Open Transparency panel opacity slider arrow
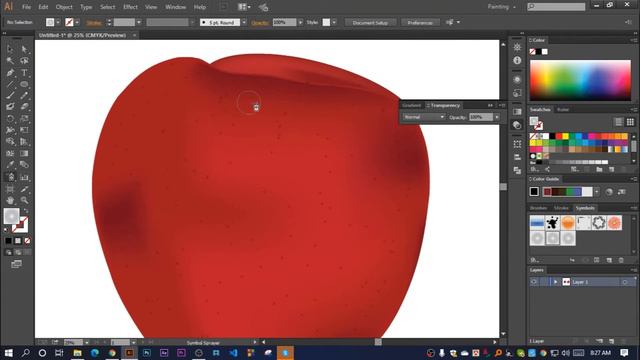The height and width of the screenshot is (360, 640). [x=497, y=117]
